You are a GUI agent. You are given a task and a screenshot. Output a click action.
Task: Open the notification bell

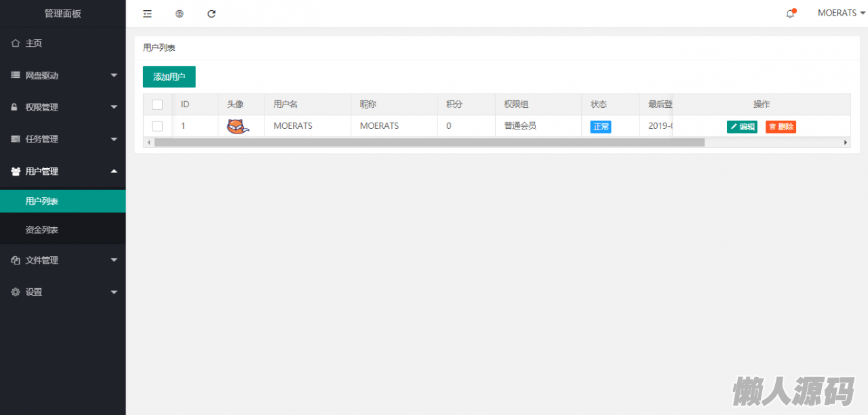click(x=791, y=13)
